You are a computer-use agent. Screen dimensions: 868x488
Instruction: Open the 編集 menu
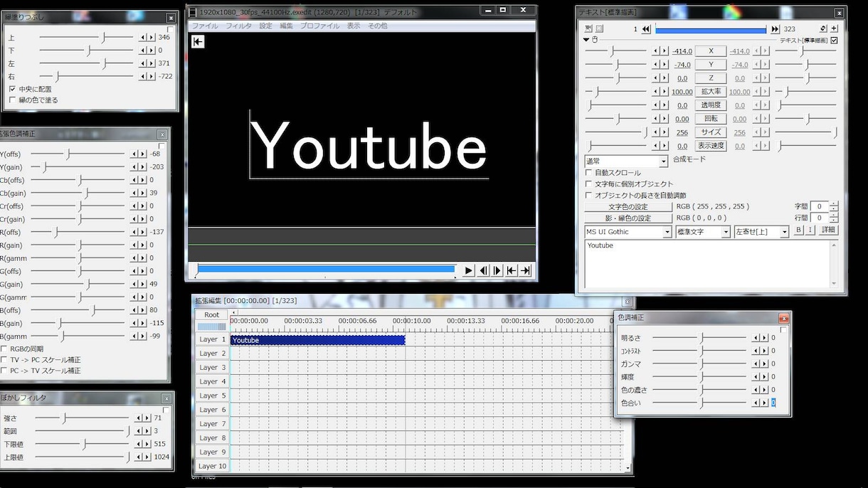(286, 26)
